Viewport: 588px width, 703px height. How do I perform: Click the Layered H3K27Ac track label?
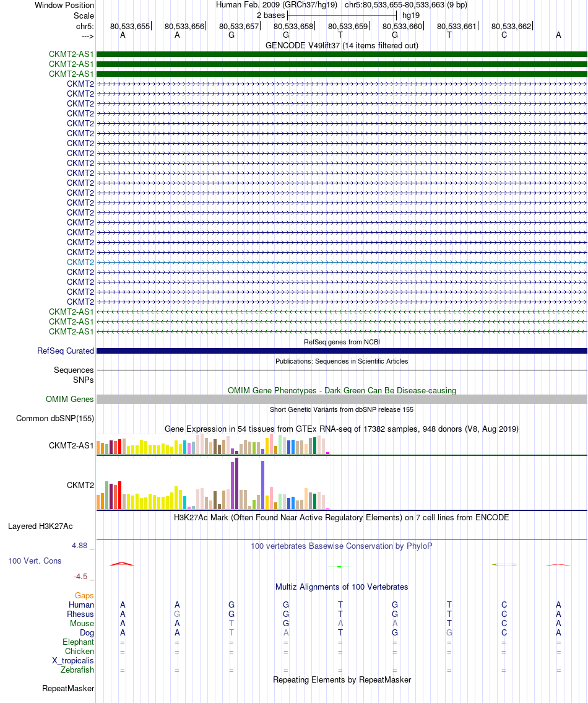tap(40, 526)
